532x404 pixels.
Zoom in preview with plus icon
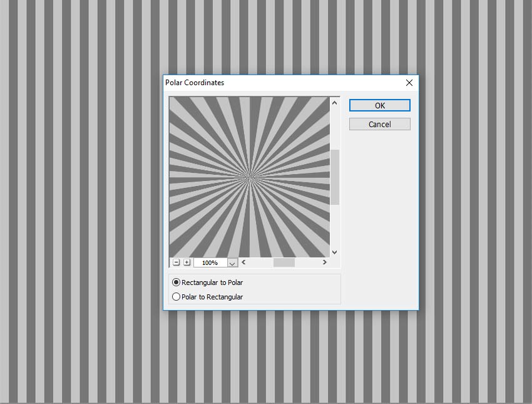[x=187, y=262]
